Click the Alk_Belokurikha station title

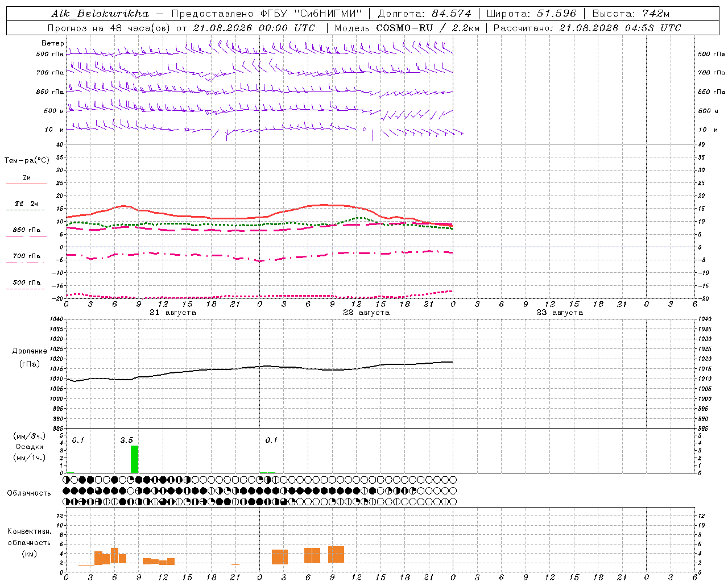tap(100, 14)
